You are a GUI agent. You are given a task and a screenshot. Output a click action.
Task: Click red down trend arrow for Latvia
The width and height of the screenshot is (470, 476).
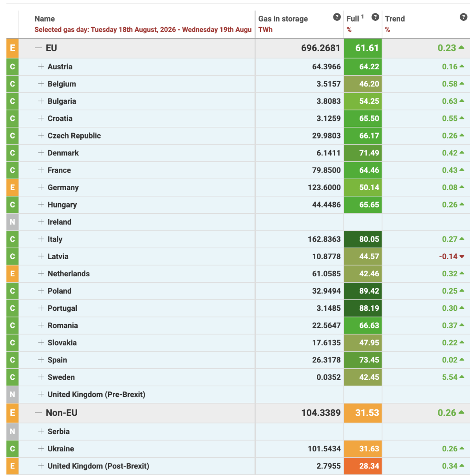pos(462,257)
